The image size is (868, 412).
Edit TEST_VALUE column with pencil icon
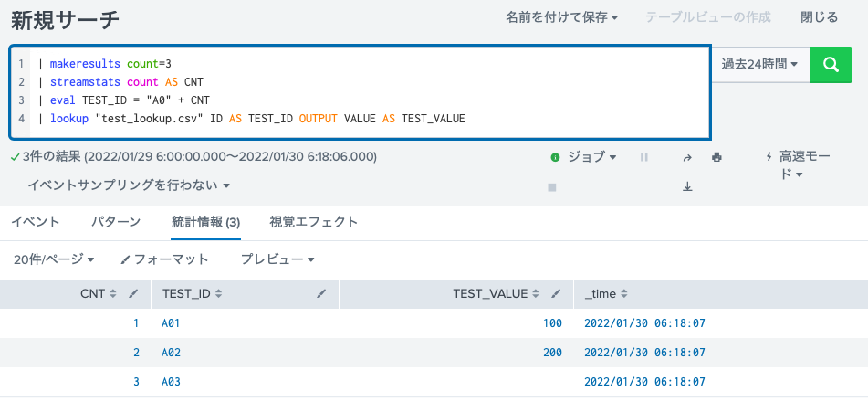pyautogui.click(x=557, y=294)
